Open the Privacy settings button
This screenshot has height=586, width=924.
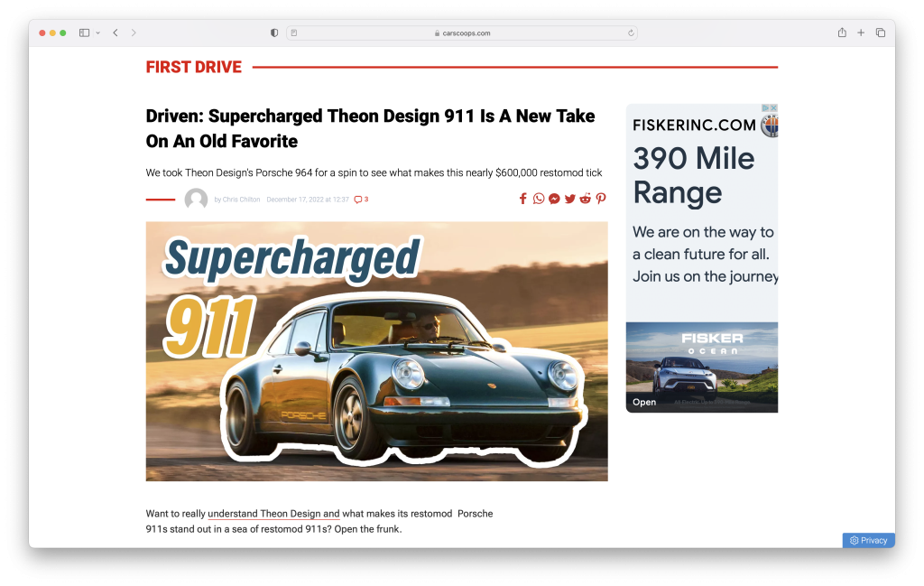coord(869,540)
